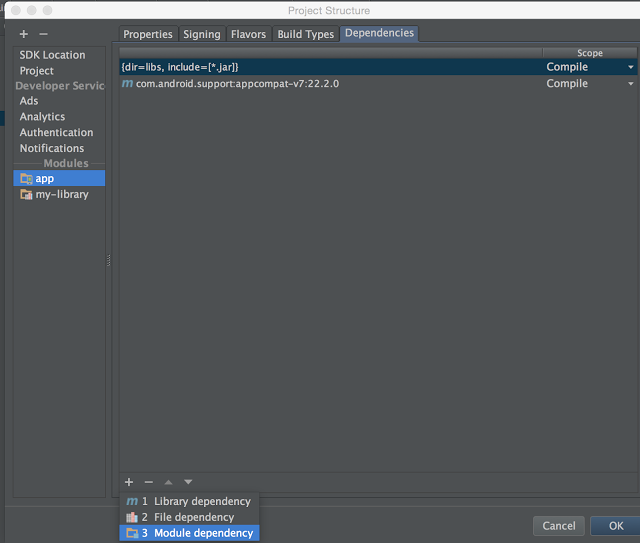Click the minus icon above the module list
This screenshot has height=543, width=640.
point(43,34)
